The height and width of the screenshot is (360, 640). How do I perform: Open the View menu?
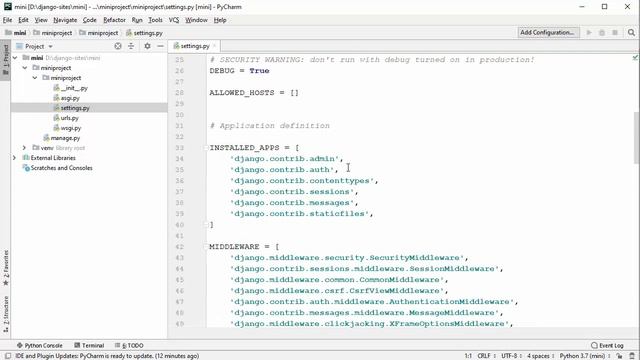click(x=41, y=20)
